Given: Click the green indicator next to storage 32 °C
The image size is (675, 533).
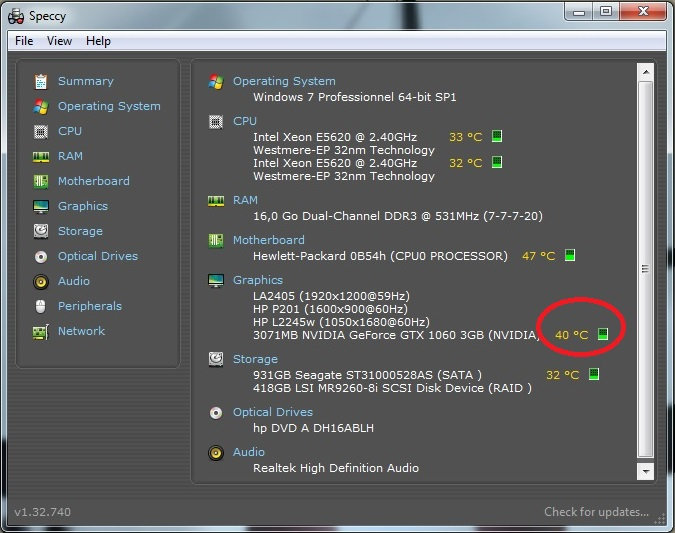Looking at the screenshot, I should click(x=594, y=374).
